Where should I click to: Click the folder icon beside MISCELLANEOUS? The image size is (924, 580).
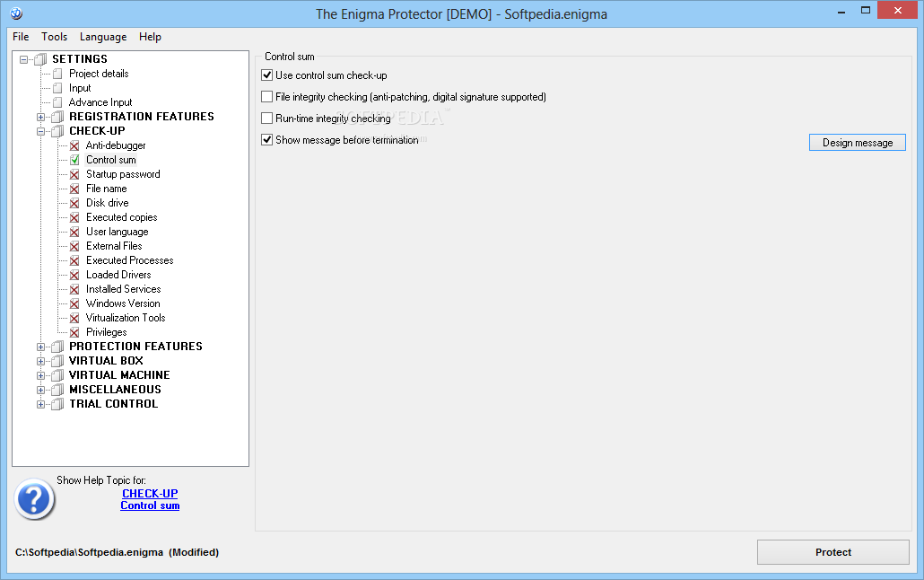click(57, 390)
